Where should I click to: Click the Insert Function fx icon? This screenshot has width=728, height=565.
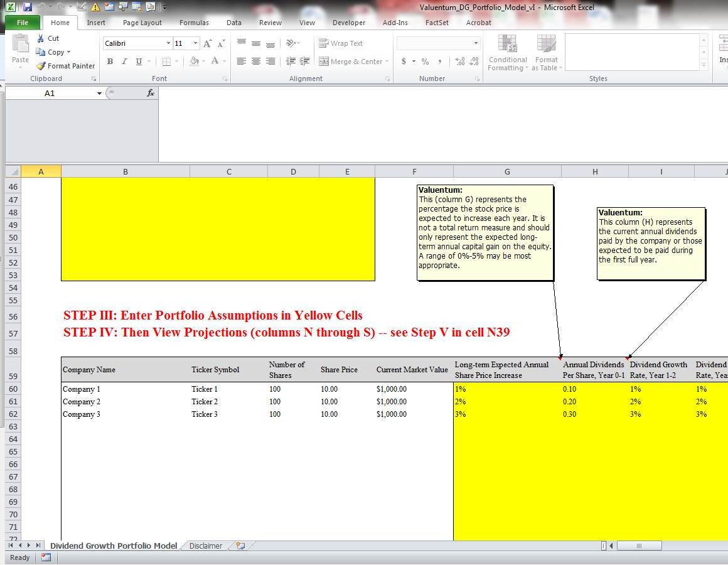[151, 93]
